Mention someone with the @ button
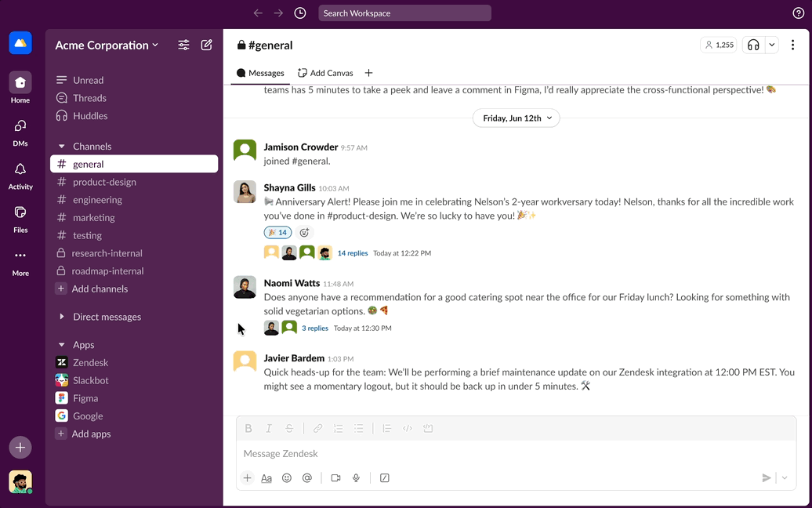812x508 pixels. (307, 478)
